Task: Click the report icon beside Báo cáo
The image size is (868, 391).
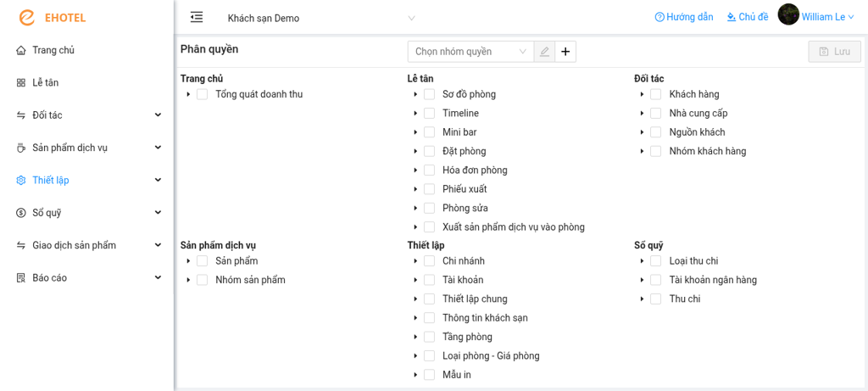Action: [21, 278]
